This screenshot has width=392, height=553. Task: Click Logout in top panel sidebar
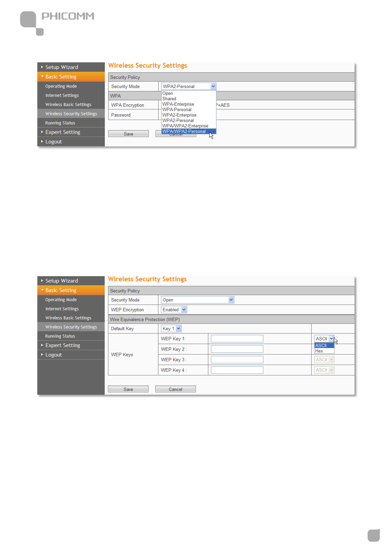coord(71,142)
